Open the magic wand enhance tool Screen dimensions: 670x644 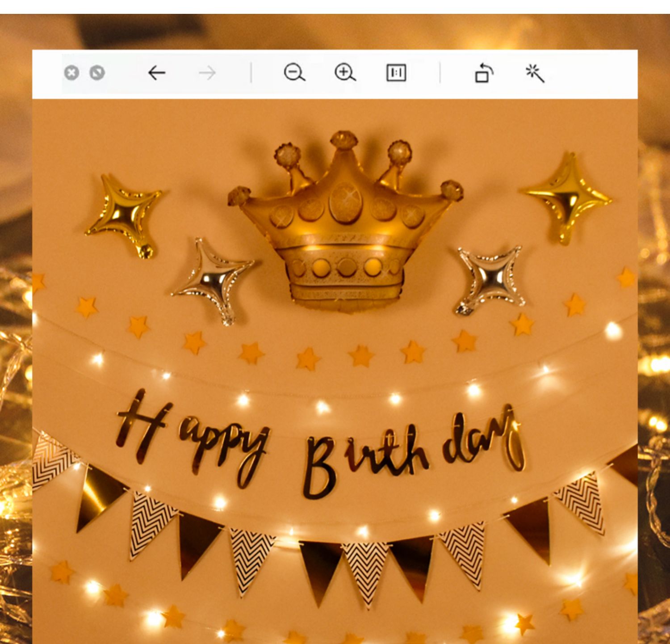535,73
